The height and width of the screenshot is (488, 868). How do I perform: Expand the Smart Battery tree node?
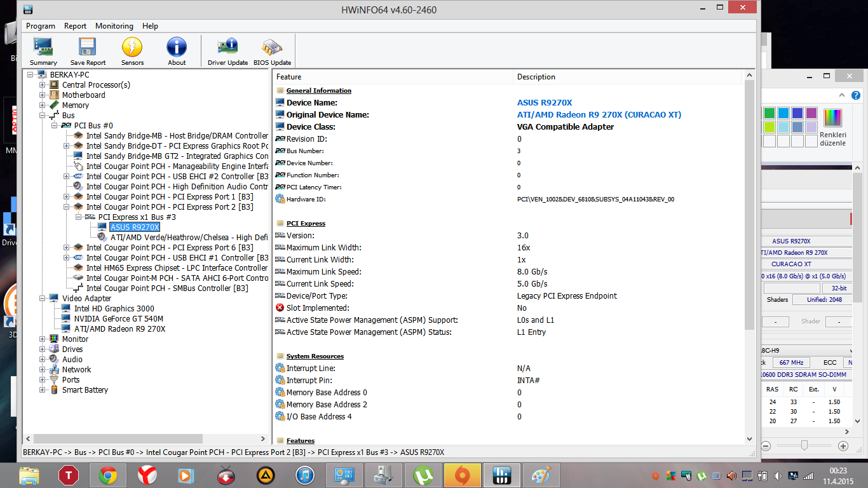(x=43, y=390)
